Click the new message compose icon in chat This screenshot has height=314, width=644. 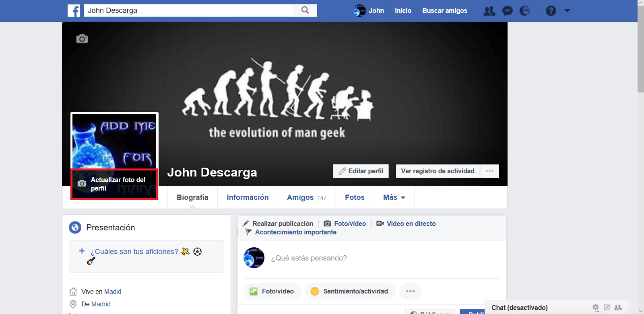tap(607, 308)
